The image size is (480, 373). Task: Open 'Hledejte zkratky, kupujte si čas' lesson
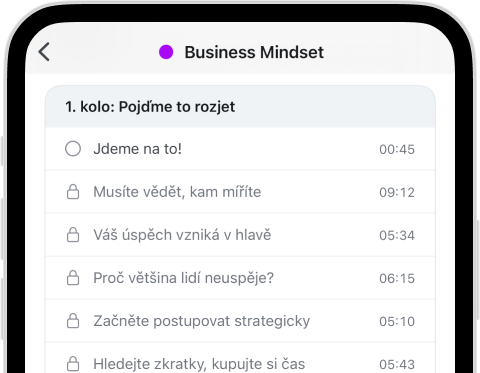pyautogui.click(x=240, y=358)
